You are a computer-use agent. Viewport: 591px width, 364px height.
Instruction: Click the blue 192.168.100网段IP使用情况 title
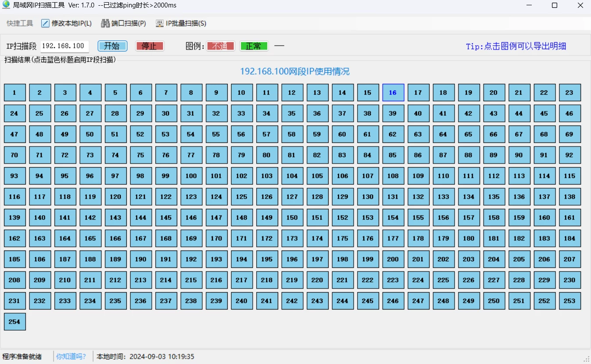(295, 71)
